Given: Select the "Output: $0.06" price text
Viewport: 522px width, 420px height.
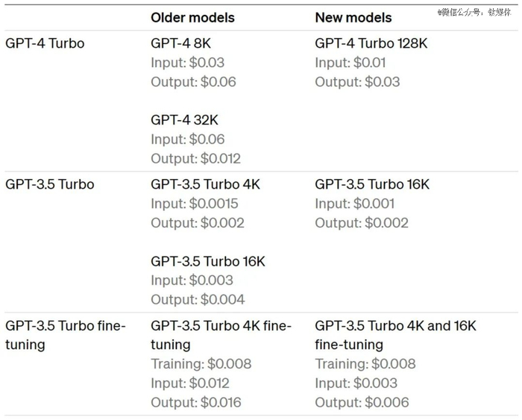Looking at the screenshot, I should (x=193, y=82).
